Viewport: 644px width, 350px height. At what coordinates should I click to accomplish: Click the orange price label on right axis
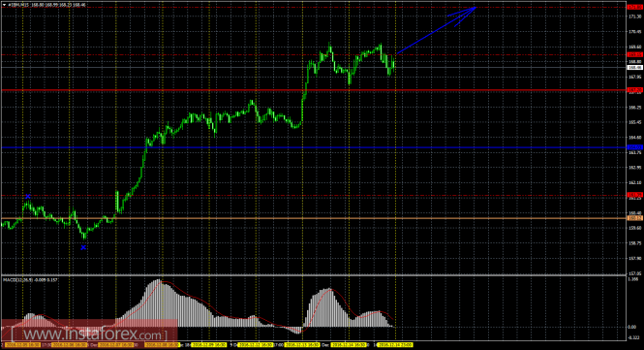pos(634,218)
